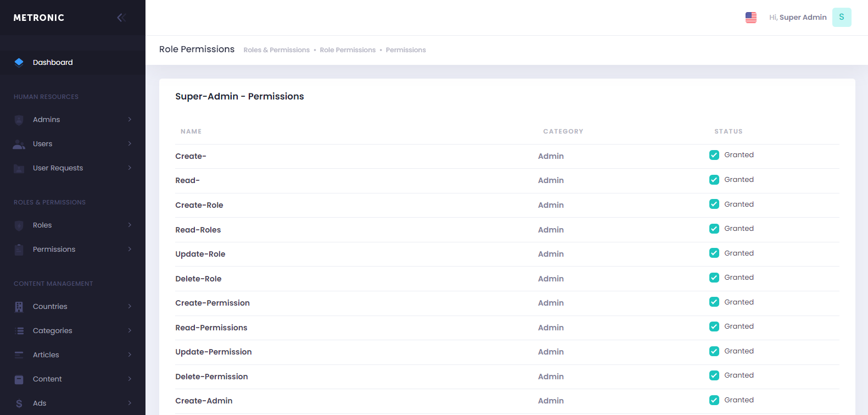Go to Roles & Permissions breadcrumb link
The height and width of the screenshot is (415, 868).
click(276, 50)
